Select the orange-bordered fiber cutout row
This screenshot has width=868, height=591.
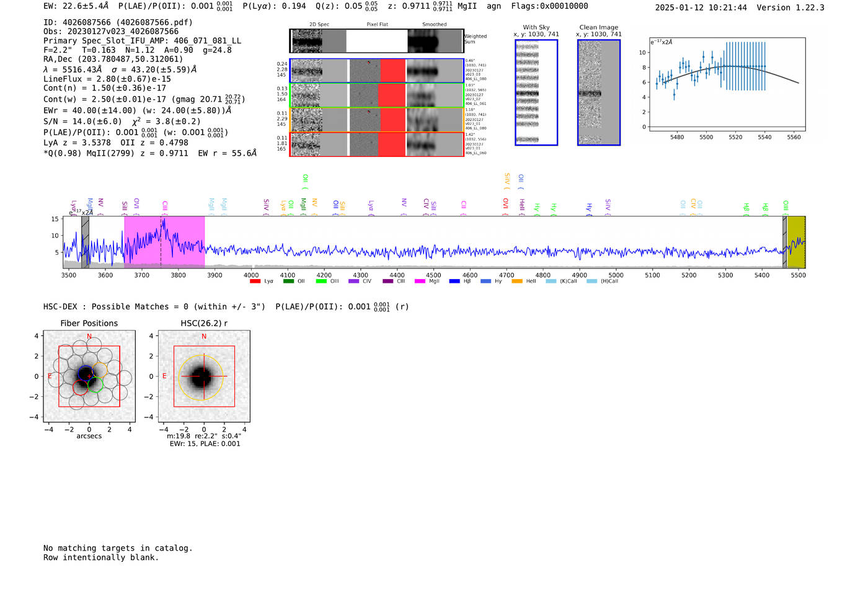(376, 120)
